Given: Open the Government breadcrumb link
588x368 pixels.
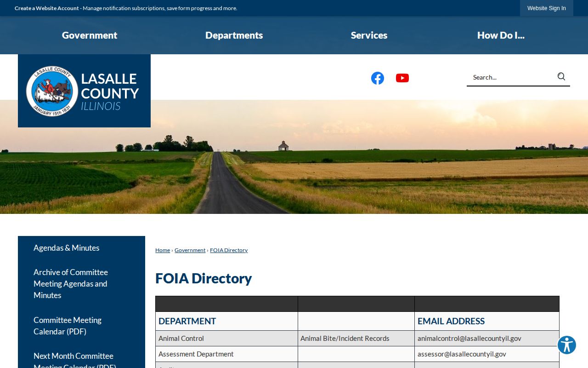Looking at the screenshot, I should tap(190, 250).
